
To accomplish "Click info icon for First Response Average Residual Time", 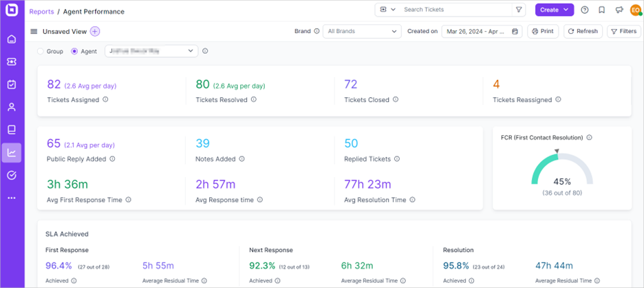I will (x=204, y=280).
